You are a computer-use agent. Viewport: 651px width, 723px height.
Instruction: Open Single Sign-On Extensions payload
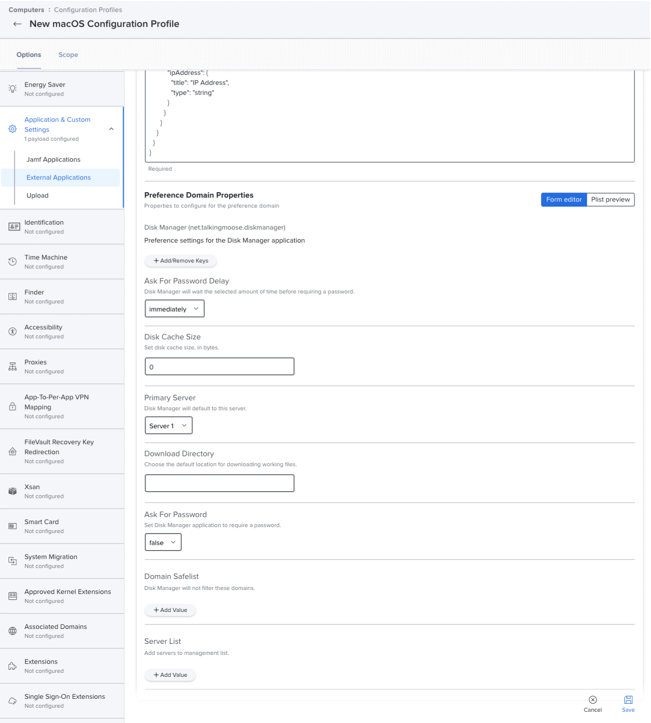[x=62, y=701]
